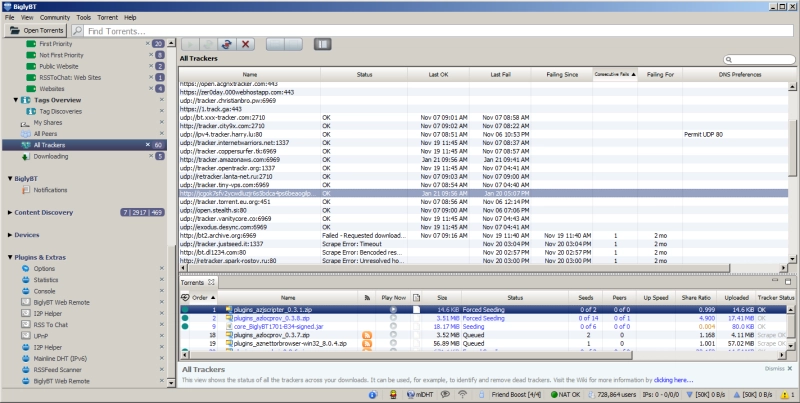The width and height of the screenshot is (800, 403).
Task: Click the Tag Discoveries icon
Action: 31,111
